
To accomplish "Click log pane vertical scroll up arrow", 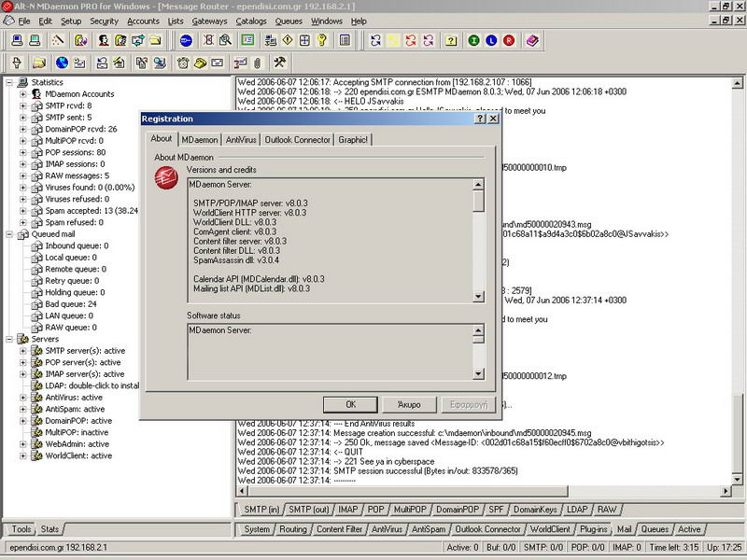I will tap(737, 83).
